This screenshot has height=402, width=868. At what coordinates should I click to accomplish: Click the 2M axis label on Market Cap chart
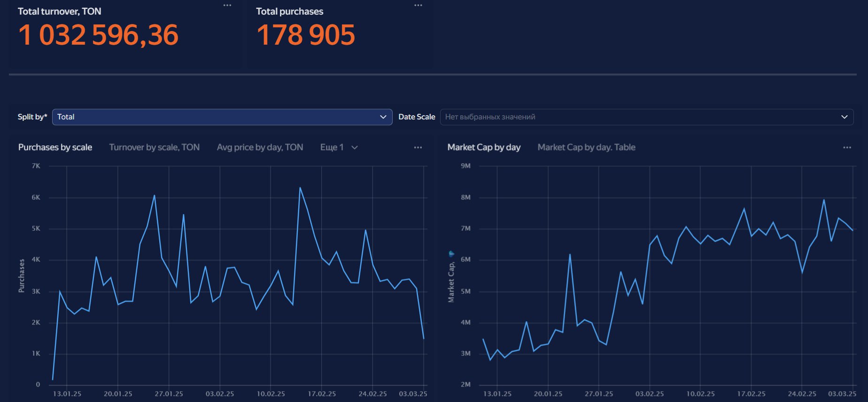point(465,385)
